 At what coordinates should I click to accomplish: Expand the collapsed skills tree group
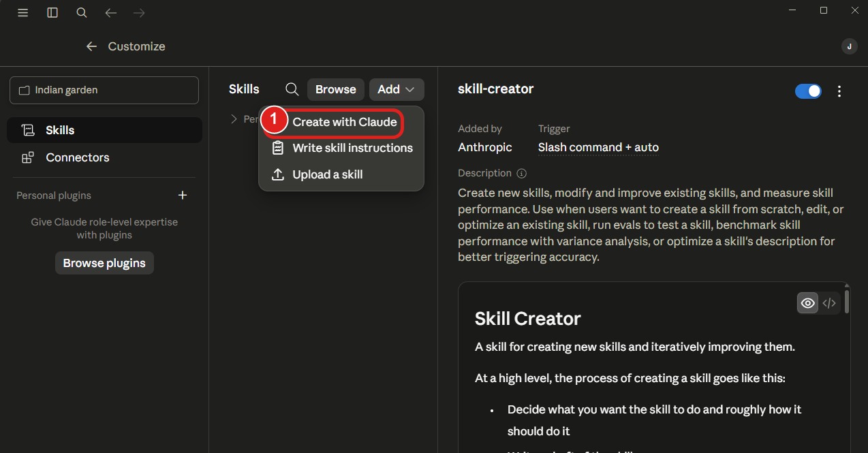pyautogui.click(x=234, y=119)
